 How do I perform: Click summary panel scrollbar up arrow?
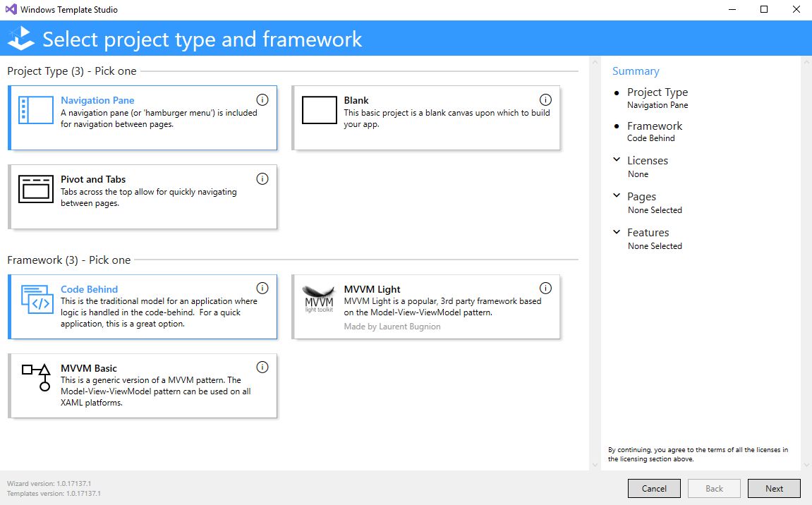806,62
